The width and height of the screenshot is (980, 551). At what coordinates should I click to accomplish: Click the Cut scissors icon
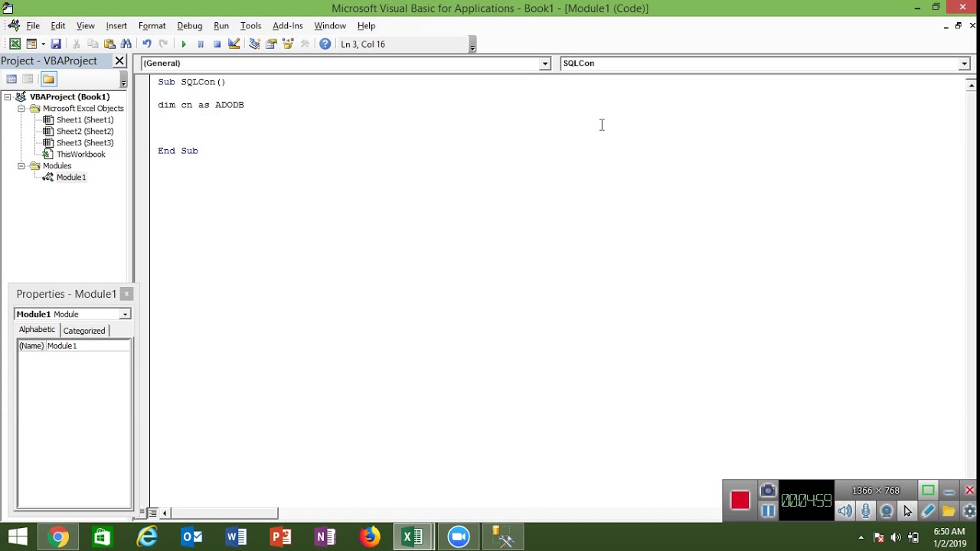pos(76,44)
